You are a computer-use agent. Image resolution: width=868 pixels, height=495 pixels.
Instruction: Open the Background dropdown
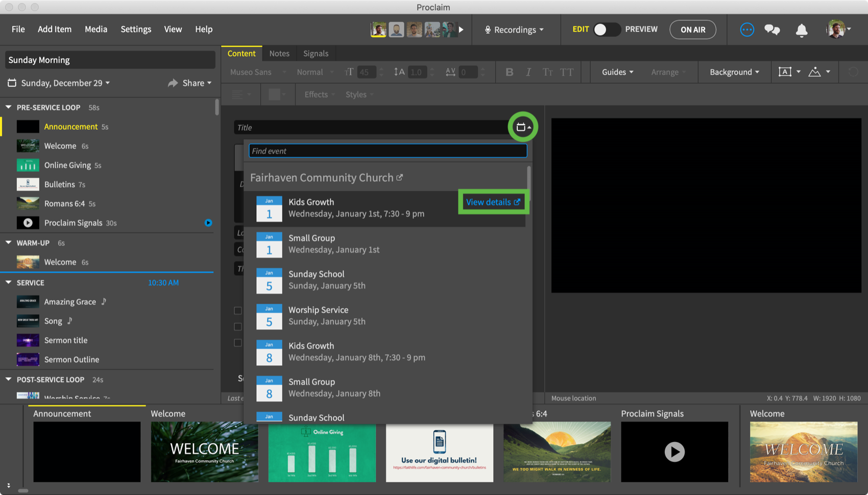tap(734, 72)
